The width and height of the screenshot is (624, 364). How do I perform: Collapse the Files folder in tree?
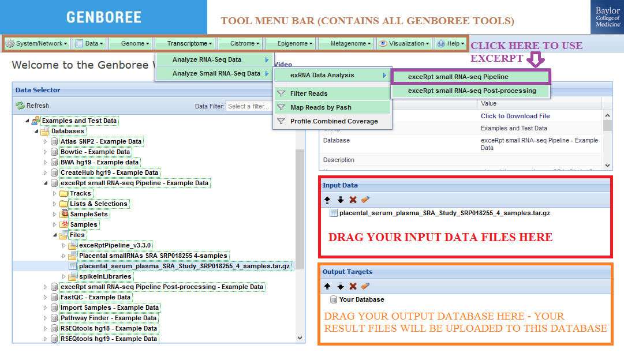tap(55, 235)
